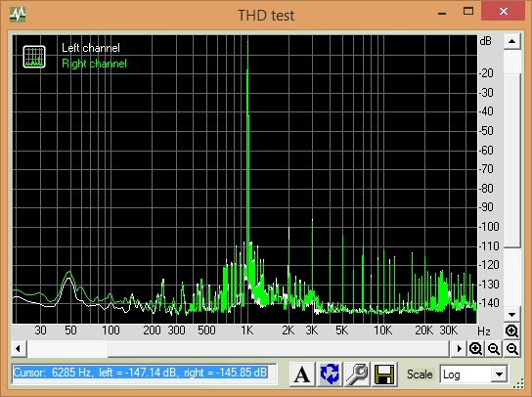
Task: Click the 50 Hz axis label
Action: [70, 331]
